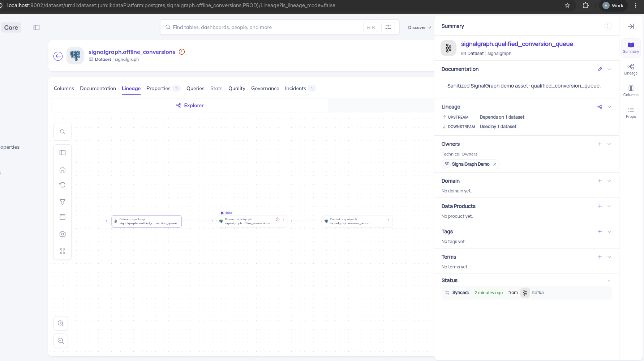Collapse upstream arrow before offline_conversions node

[212, 221]
